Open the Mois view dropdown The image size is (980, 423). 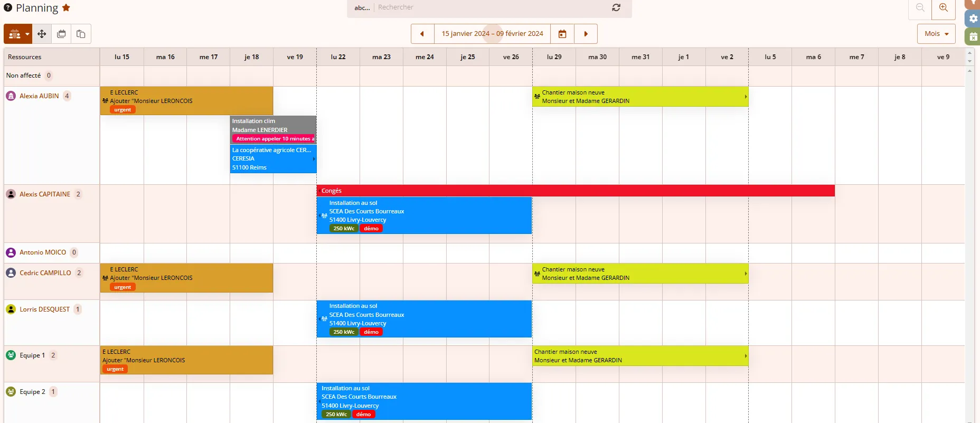936,34
